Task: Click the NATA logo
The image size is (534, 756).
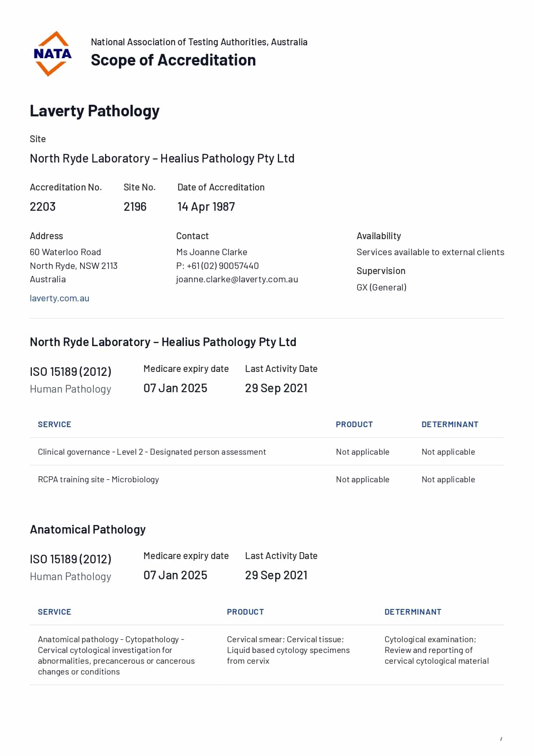Action: (x=52, y=54)
